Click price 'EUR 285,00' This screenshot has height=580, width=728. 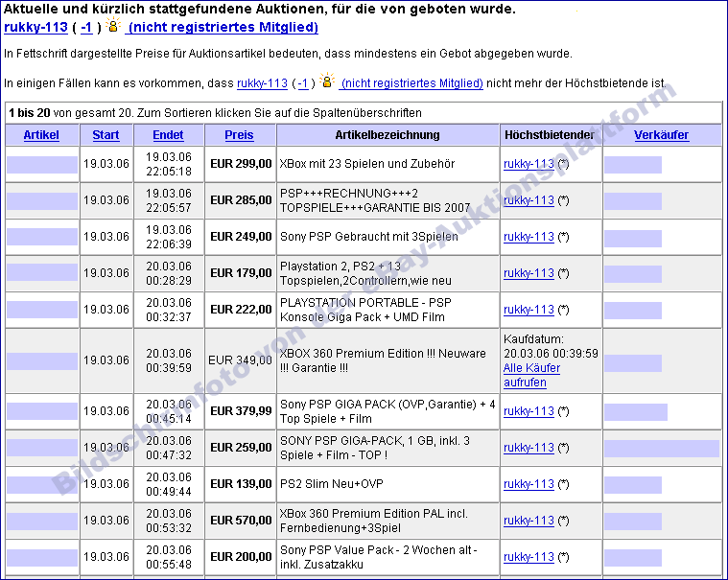pyautogui.click(x=241, y=200)
